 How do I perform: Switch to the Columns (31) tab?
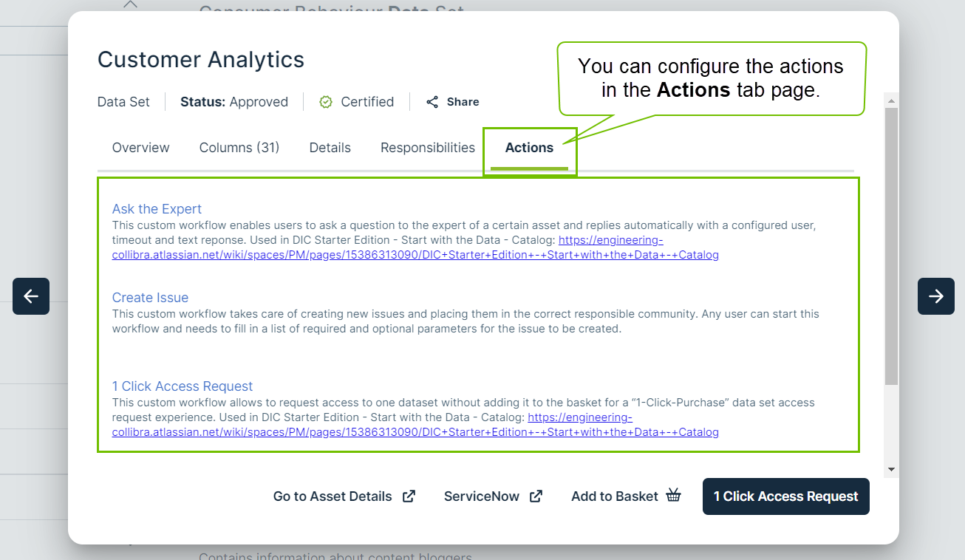(x=239, y=148)
